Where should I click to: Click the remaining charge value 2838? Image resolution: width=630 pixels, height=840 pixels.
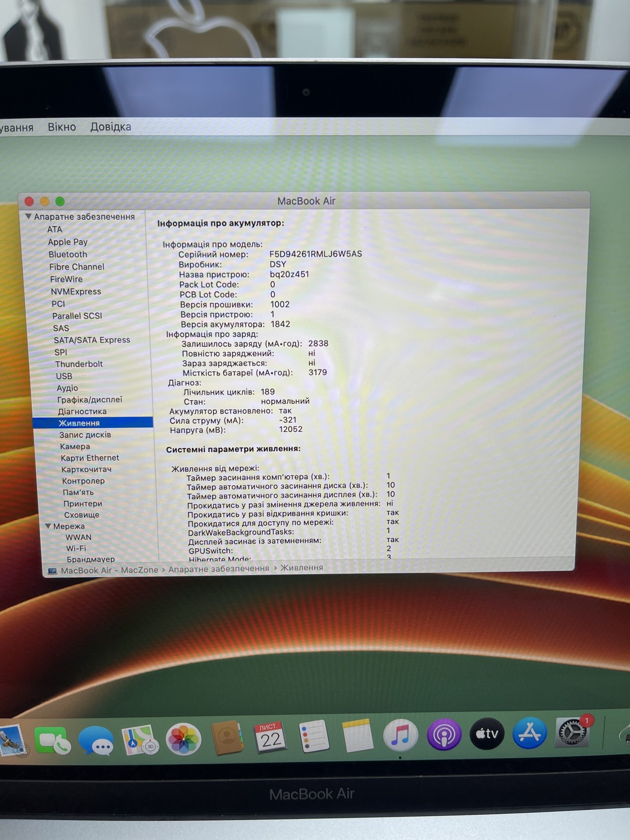coord(318,344)
